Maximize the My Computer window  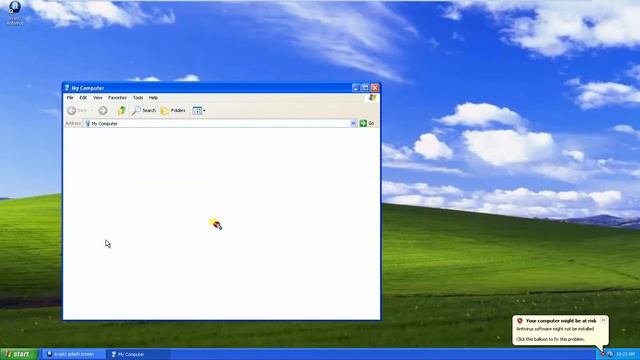365,88
